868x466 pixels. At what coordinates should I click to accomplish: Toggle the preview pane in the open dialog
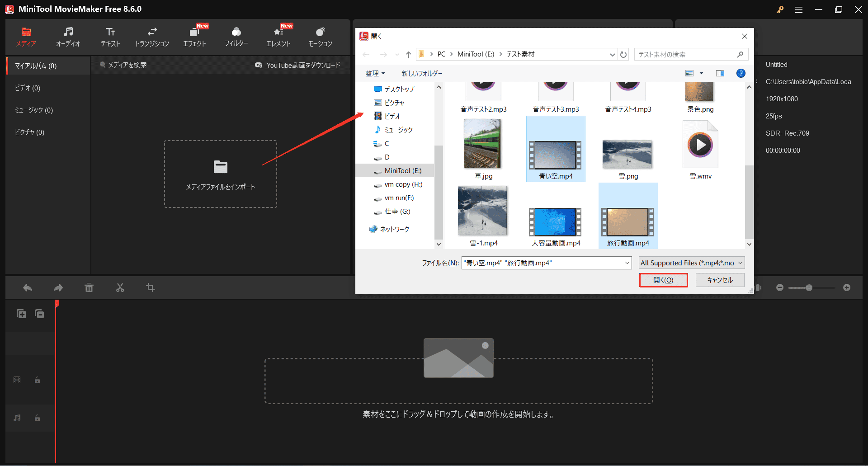721,73
